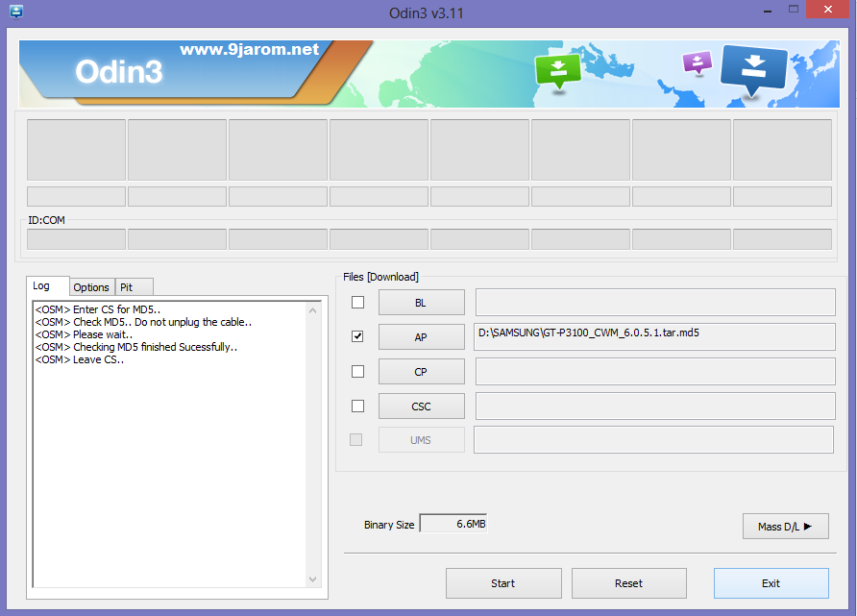The image size is (857, 616).
Task: Click log line 'Please wait..'
Action: (x=84, y=334)
